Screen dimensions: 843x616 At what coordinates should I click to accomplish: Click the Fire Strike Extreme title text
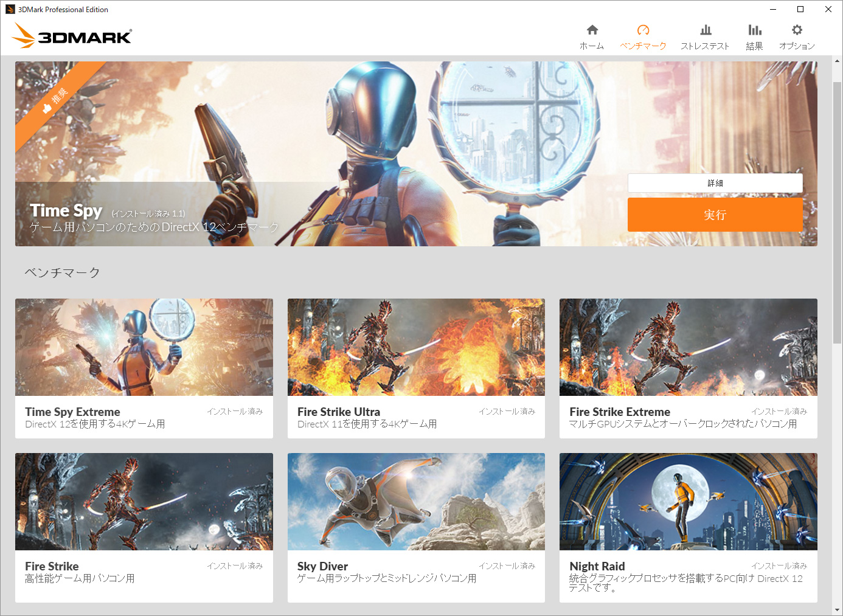(x=620, y=412)
